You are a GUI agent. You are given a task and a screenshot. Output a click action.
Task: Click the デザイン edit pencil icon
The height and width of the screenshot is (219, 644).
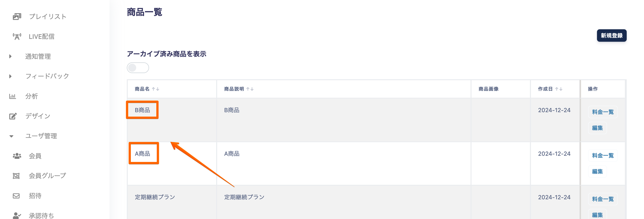click(x=13, y=116)
